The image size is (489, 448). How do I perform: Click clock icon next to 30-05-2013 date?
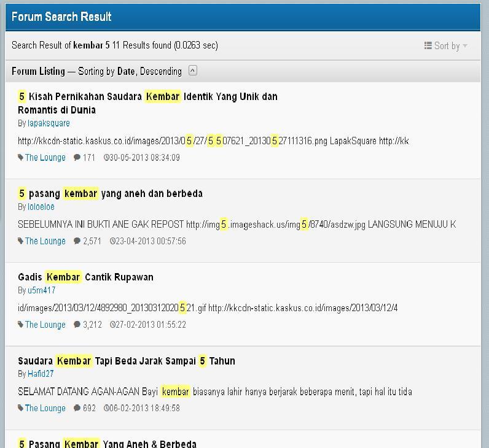click(x=106, y=158)
